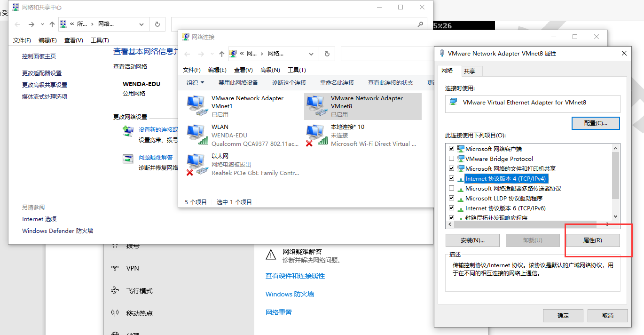
Task: Click the scroll-down arrow of protocol list
Action: point(616,216)
